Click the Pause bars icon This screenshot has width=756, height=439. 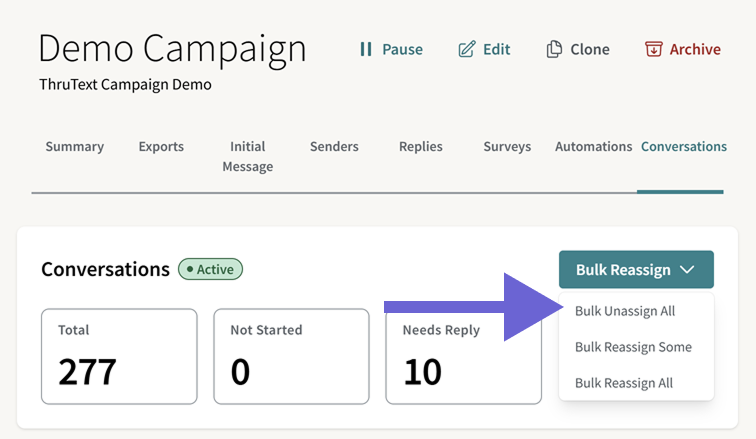click(366, 49)
